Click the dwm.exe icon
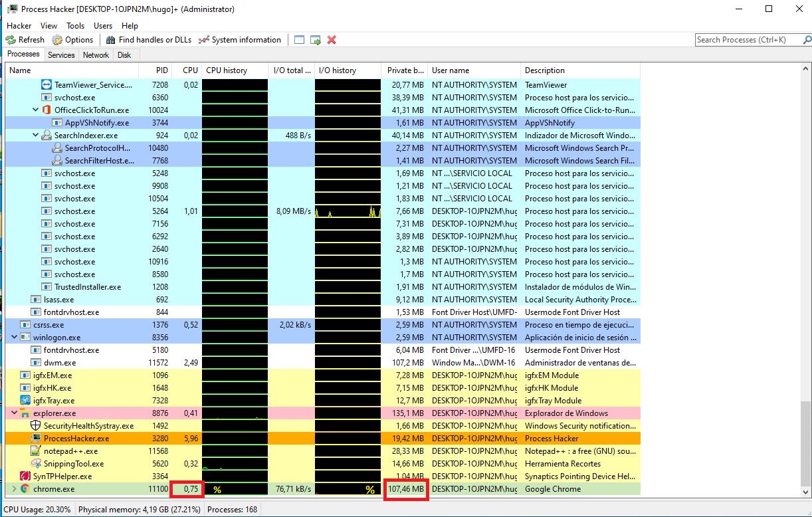This screenshot has height=517, width=812. (36, 363)
